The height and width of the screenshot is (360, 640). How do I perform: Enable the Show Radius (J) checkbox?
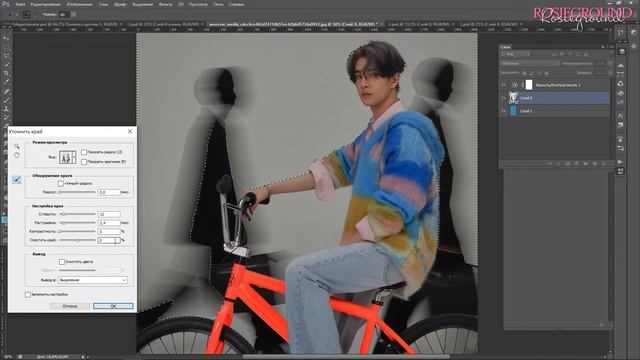tap(84, 152)
